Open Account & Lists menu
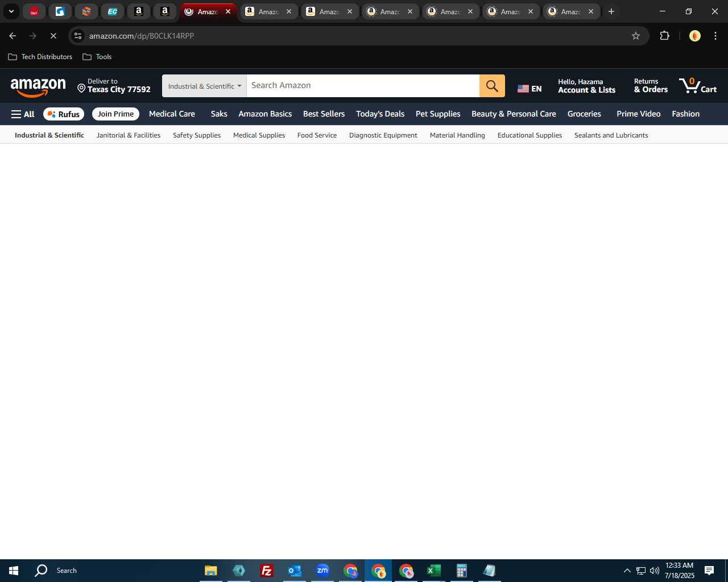728x582 pixels. point(586,86)
